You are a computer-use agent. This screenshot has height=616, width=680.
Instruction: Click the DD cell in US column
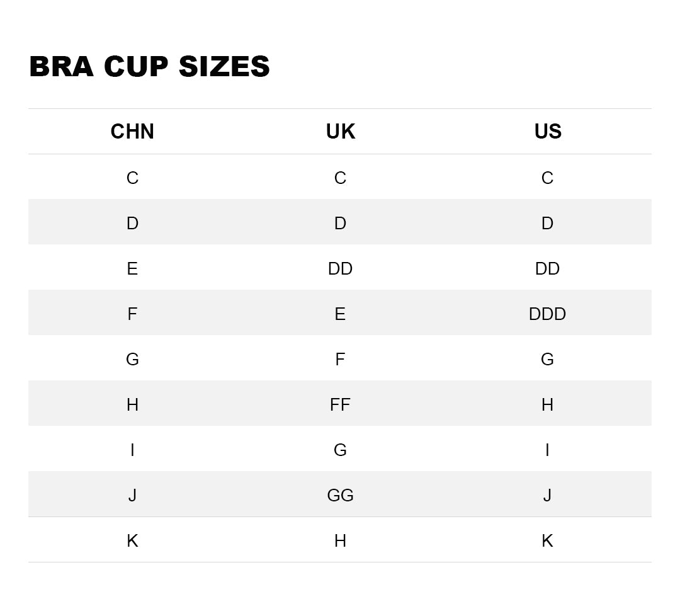[547, 268]
